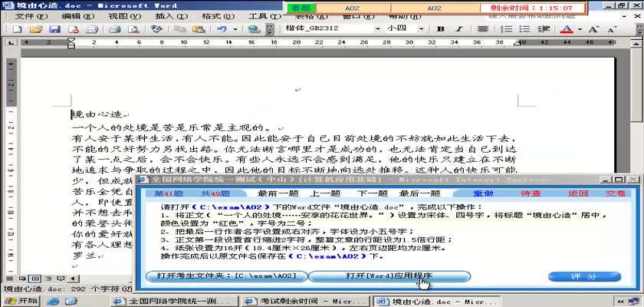Print the document using printer icon
The width and height of the screenshot is (644, 307).
click(x=114, y=29)
